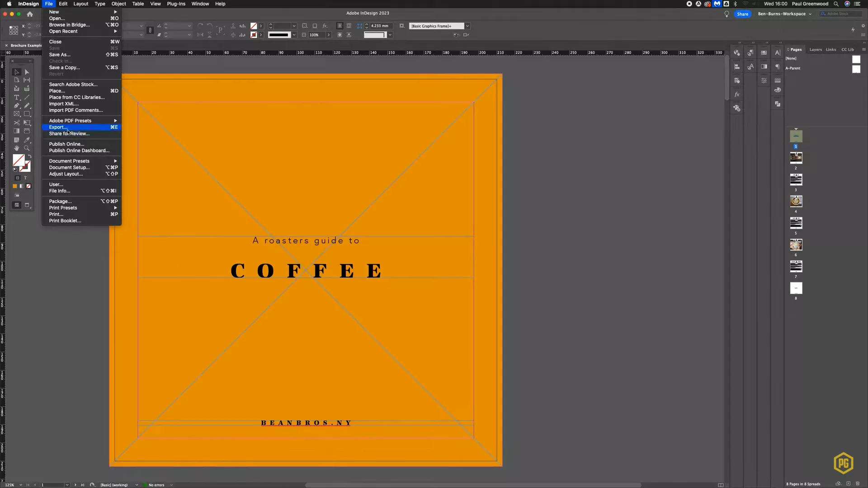
Task: Click the Share button
Action: [743, 14]
